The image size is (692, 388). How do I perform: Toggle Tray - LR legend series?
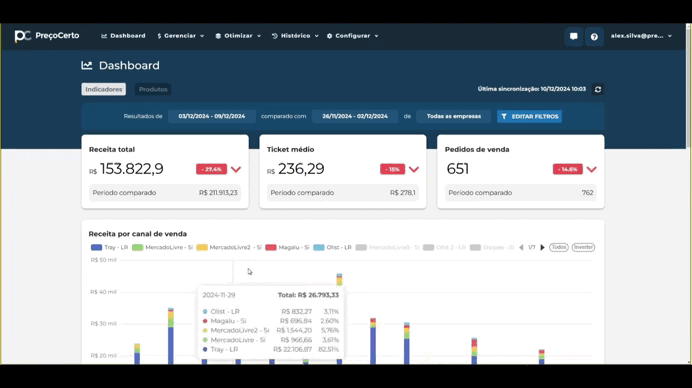click(x=109, y=247)
